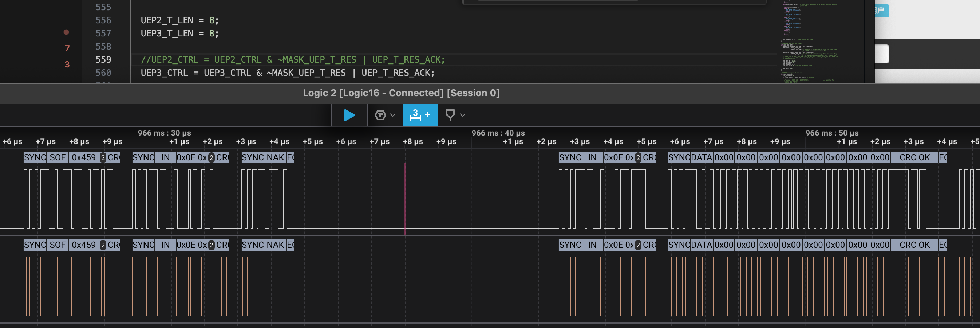This screenshot has height=328, width=980.
Task: Click SYNC bubble before SOF in upper channel
Action: click(35, 157)
